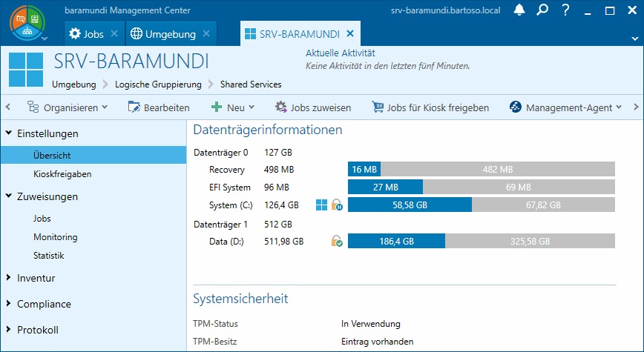The image size is (644, 352).
Task: Click the Datenträger 0 label
Action: (221, 153)
